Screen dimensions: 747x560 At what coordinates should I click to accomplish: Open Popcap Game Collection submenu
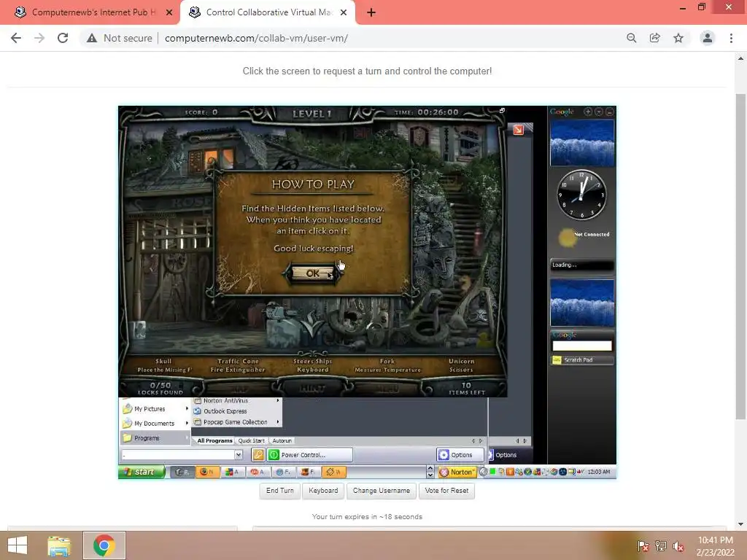pos(237,422)
